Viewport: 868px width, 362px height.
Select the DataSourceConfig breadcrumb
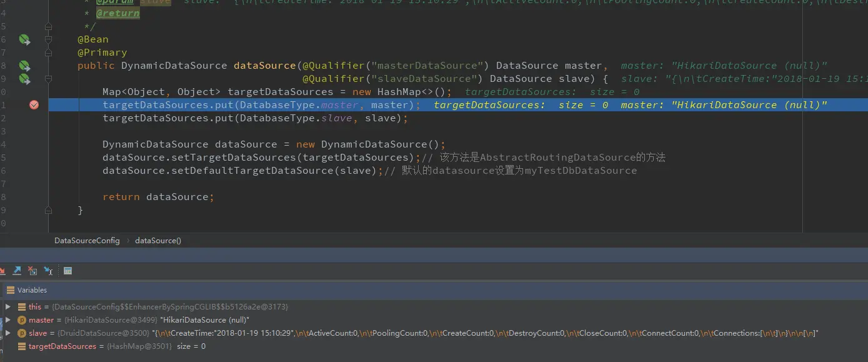[87, 240]
